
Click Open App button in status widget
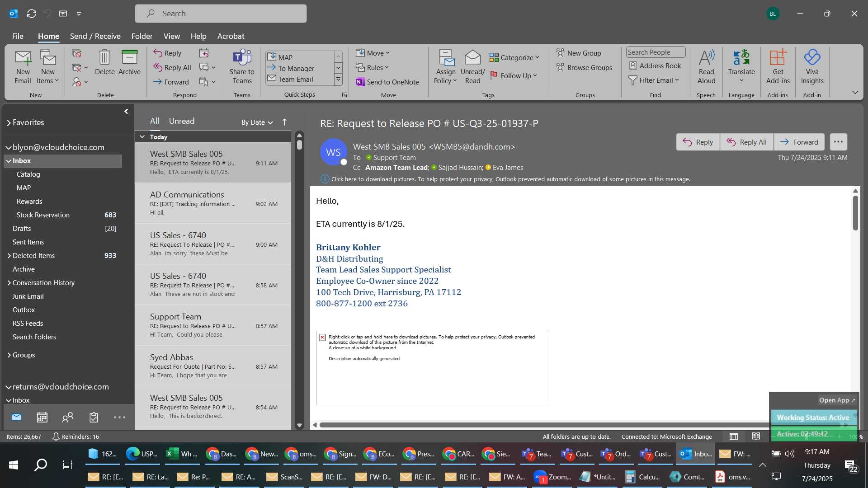(x=837, y=400)
